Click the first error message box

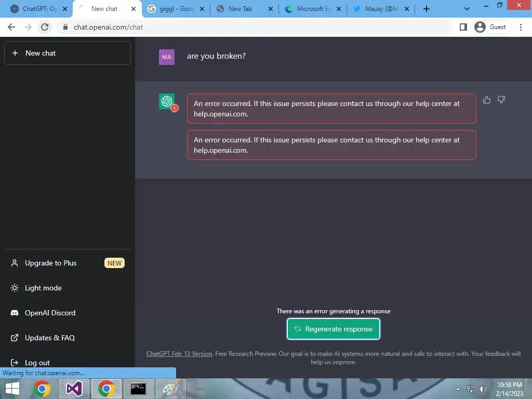pyautogui.click(x=331, y=109)
